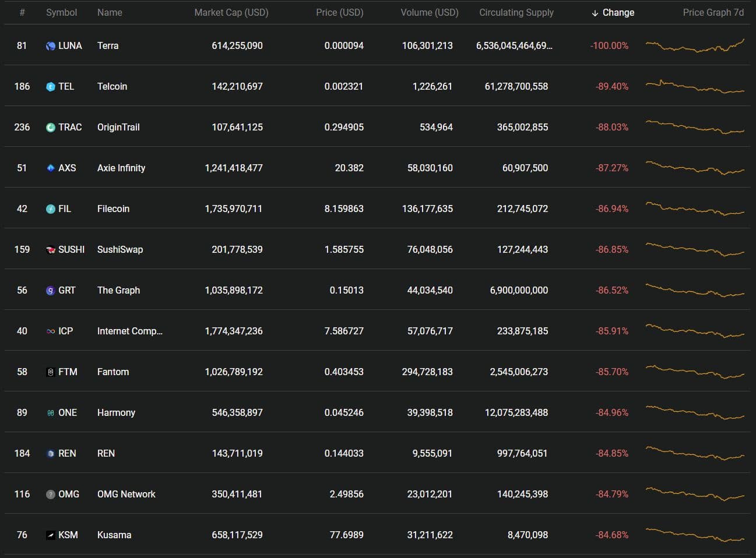
Task: Click the FTM coin icon
Action: [51, 372]
